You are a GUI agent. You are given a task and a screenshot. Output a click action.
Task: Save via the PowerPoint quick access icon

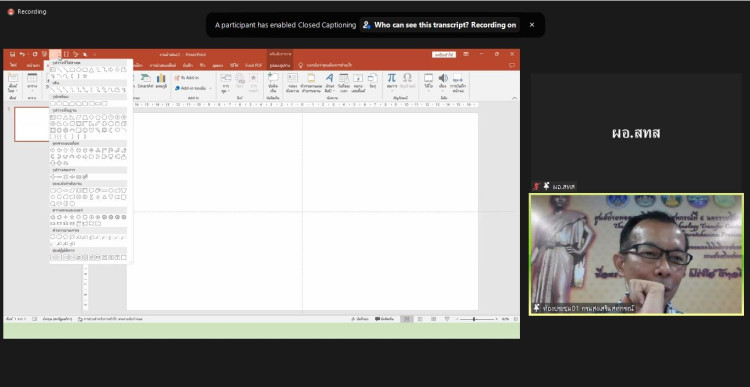coord(12,55)
